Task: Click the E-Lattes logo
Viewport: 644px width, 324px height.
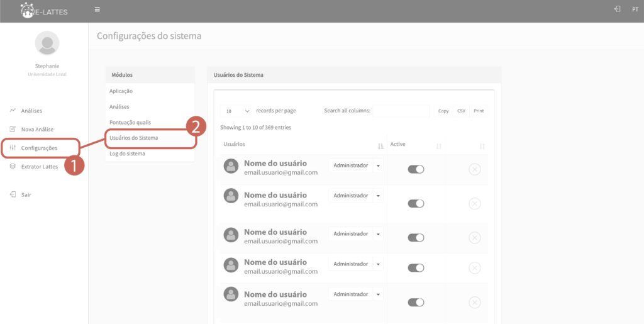Action: coord(44,10)
